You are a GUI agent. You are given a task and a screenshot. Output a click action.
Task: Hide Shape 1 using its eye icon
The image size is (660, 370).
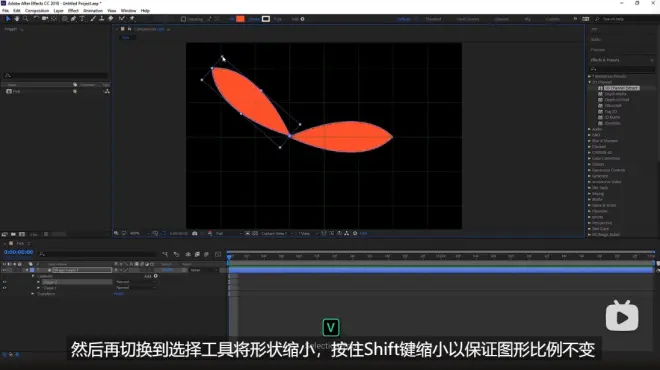click(x=5, y=288)
